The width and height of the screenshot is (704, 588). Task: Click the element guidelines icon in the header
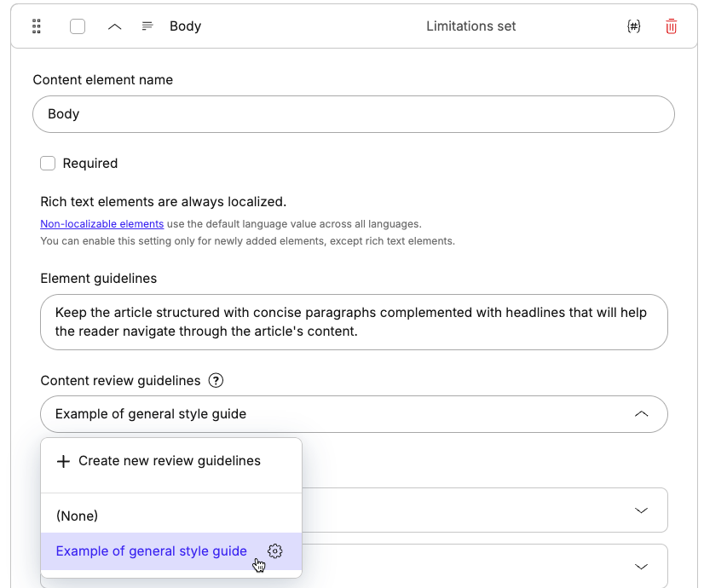point(148,26)
